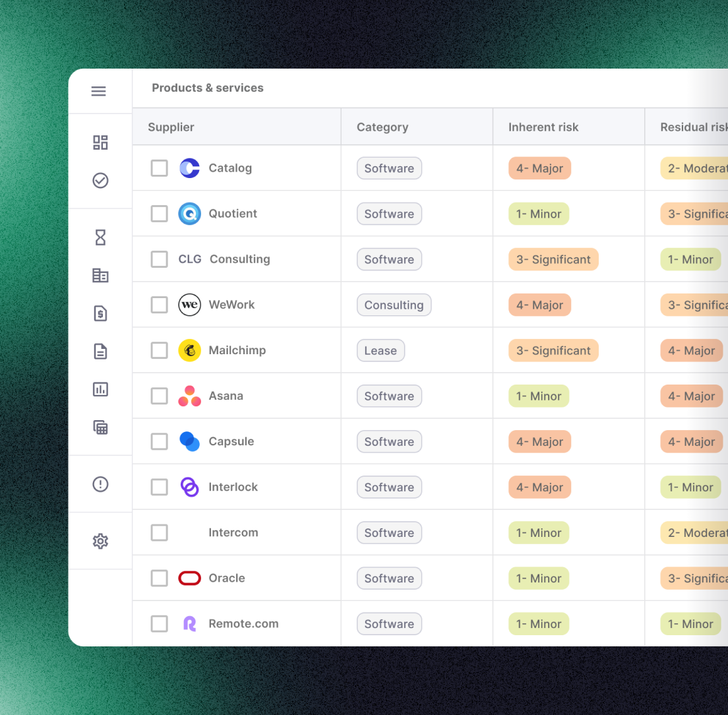Open the dashboard grid icon in sidebar
728x715 pixels.
coord(100,142)
